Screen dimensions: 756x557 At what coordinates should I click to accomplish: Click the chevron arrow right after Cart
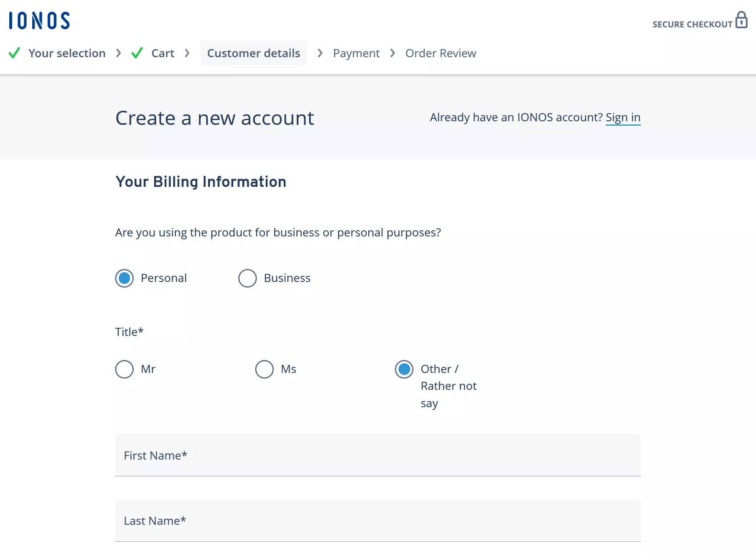(187, 53)
